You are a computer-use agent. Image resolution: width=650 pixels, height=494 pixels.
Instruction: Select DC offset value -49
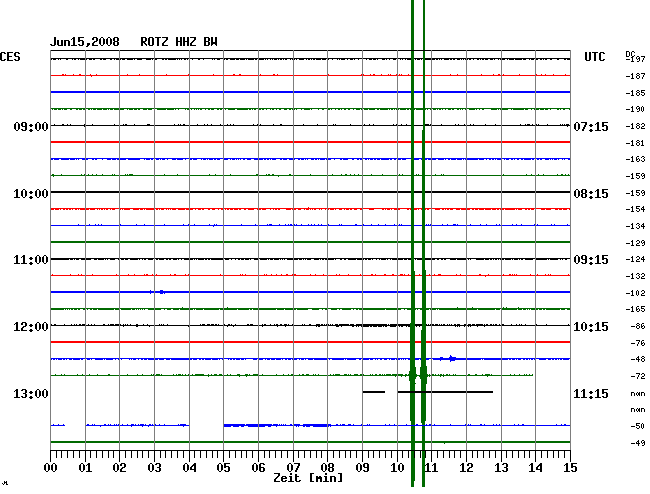click(x=638, y=443)
